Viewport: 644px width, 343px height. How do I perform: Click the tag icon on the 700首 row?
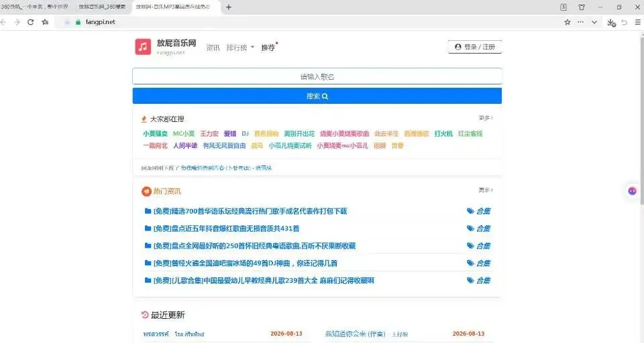pos(470,211)
